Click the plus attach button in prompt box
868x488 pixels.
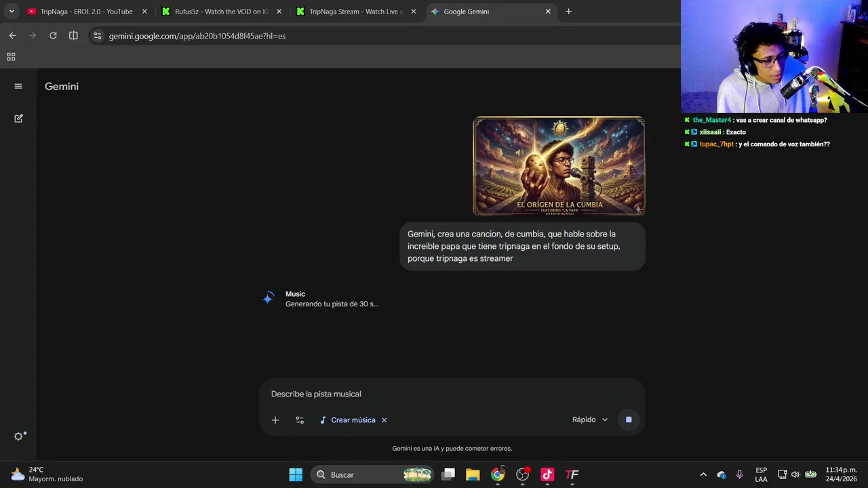coord(275,420)
